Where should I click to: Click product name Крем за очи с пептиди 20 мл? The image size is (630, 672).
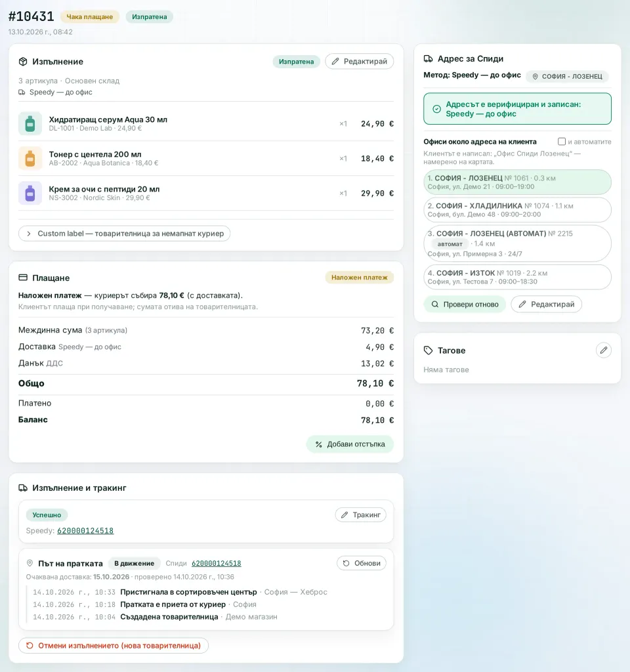104,189
